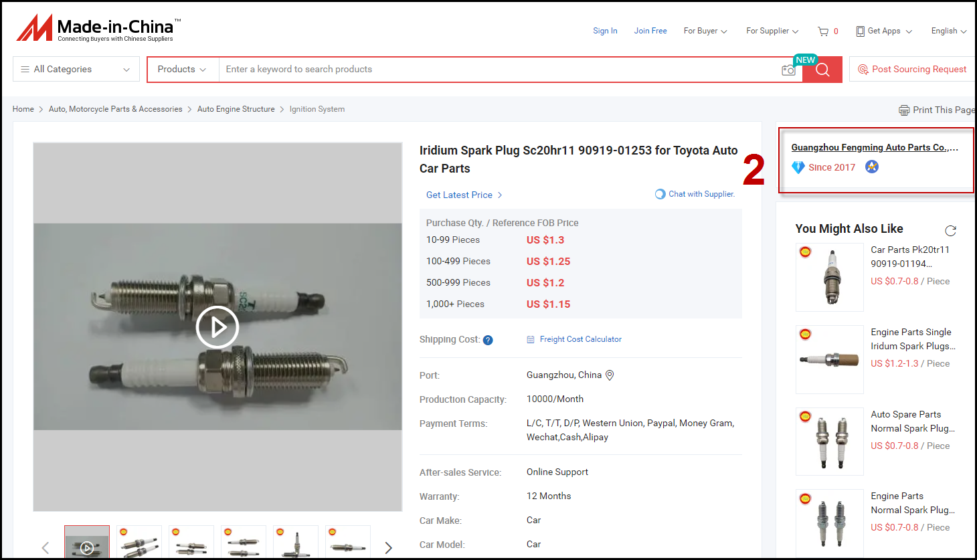This screenshot has width=977, height=560.
Task: Click the audited supplier star badge
Action: point(872,167)
